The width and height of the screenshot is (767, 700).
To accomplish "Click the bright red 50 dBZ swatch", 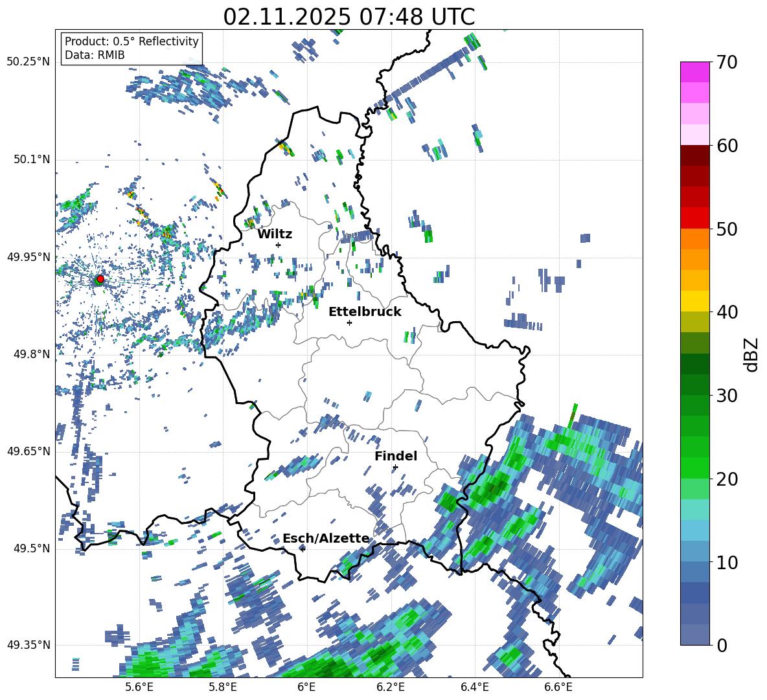I will point(694,218).
